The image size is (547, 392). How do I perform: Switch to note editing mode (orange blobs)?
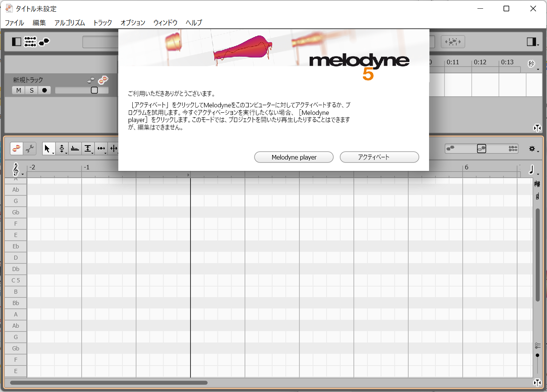17,149
